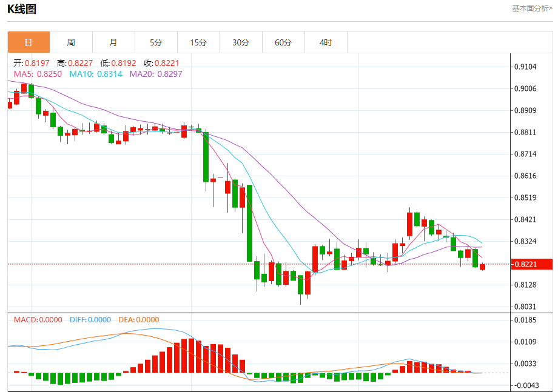Open the 15分 interval tab
The height and width of the screenshot is (392, 558).
(198, 42)
